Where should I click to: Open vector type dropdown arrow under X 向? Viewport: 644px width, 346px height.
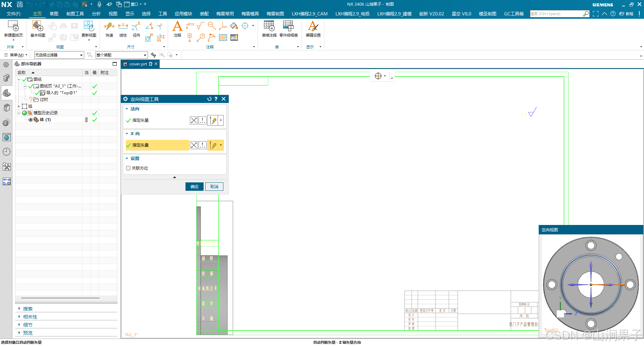click(x=221, y=145)
